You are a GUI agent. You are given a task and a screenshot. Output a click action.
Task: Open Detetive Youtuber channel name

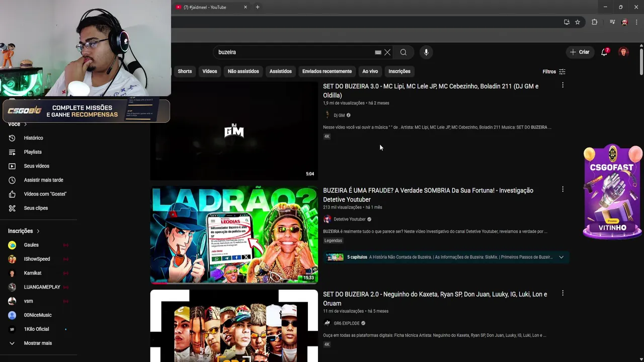[350, 219]
